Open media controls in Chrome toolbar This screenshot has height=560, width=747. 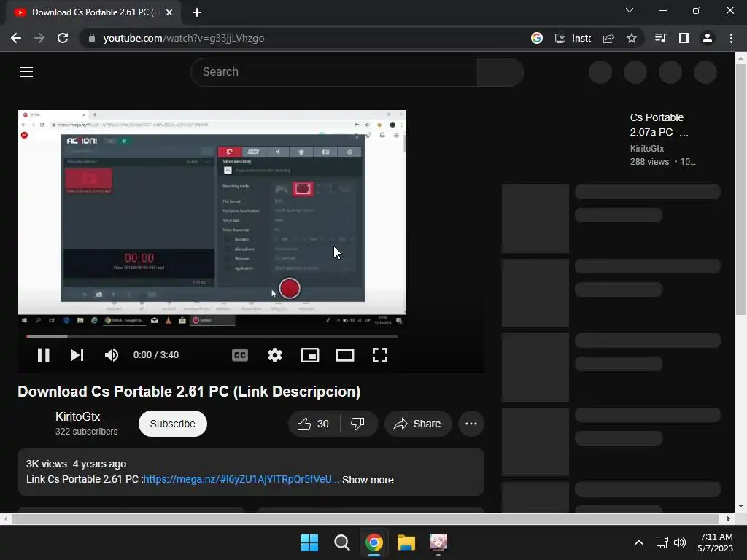(660, 38)
